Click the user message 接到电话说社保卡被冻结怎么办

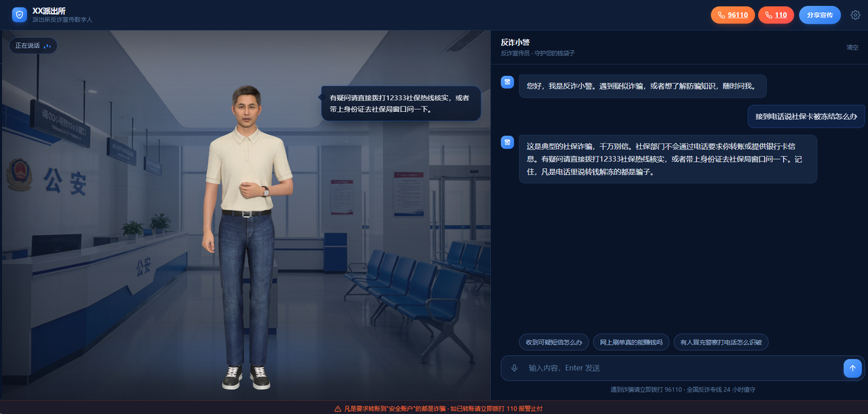806,116
